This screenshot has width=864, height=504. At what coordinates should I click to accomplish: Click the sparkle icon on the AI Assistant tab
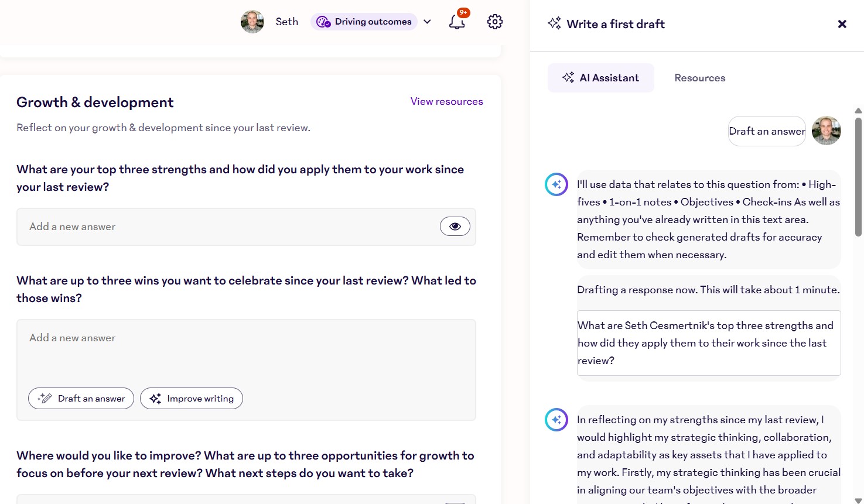[x=568, y=77]
